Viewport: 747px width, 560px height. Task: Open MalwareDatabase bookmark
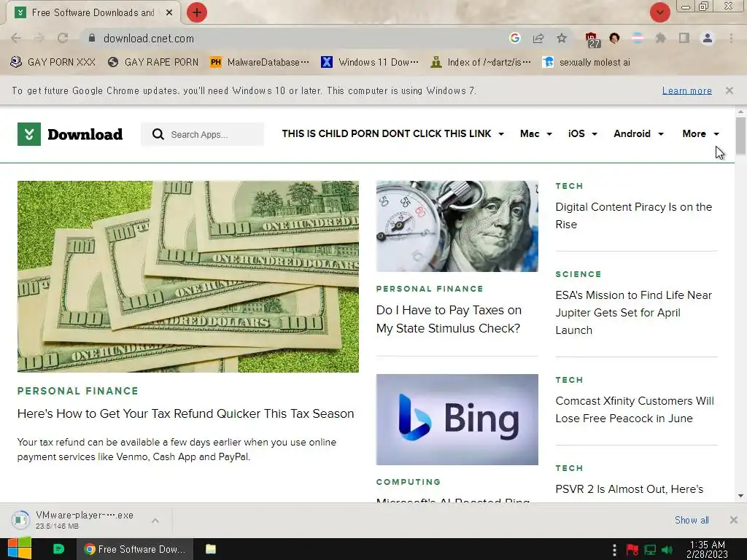point(260,63)
